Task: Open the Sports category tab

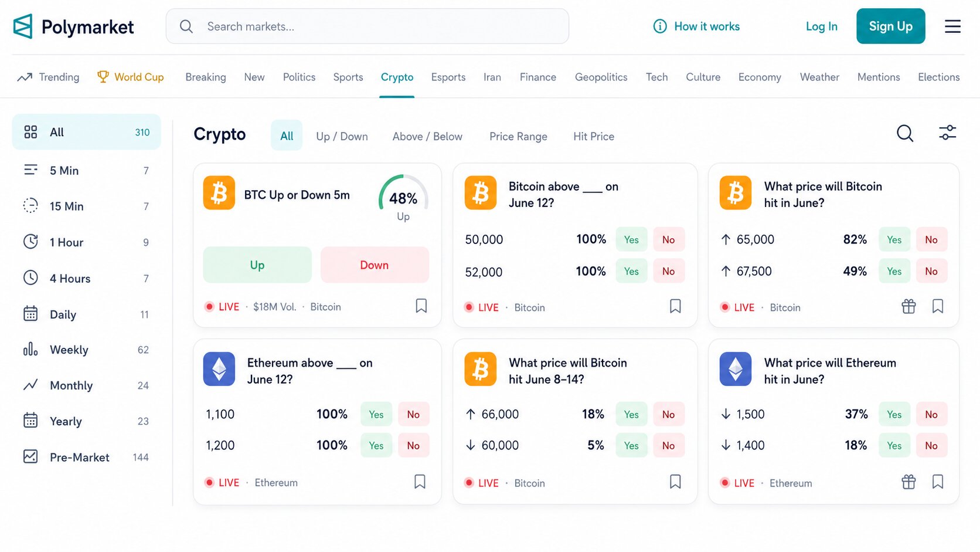Action: [348, 77]
